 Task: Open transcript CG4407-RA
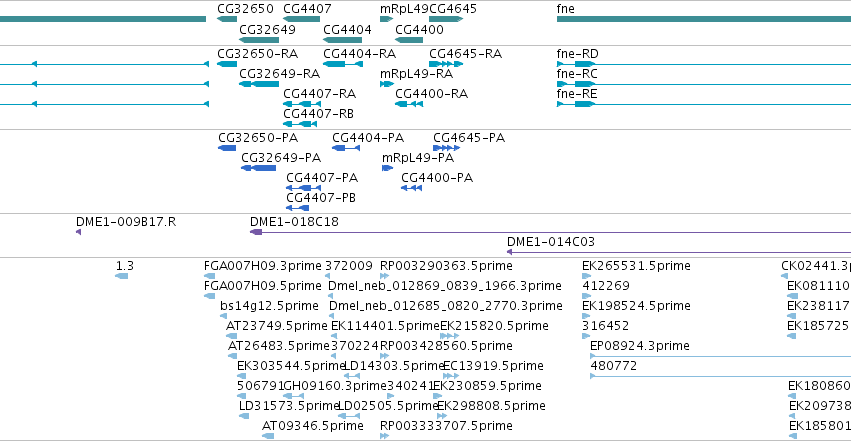coord(320,94)
